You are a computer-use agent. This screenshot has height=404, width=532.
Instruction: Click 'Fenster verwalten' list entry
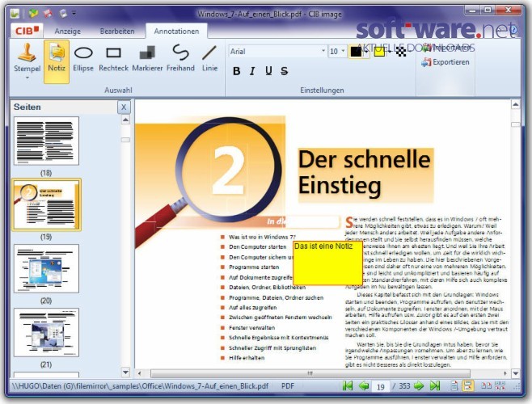(251, 328)
